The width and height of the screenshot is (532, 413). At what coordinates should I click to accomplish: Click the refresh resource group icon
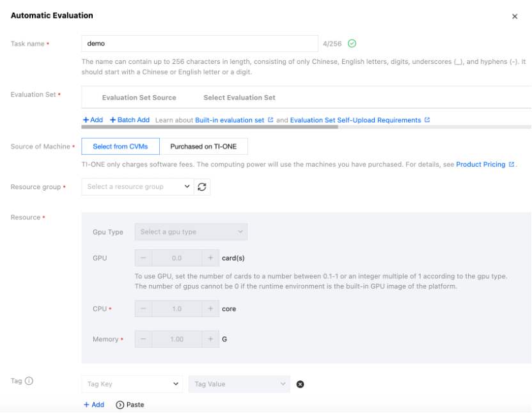[202, 187]
